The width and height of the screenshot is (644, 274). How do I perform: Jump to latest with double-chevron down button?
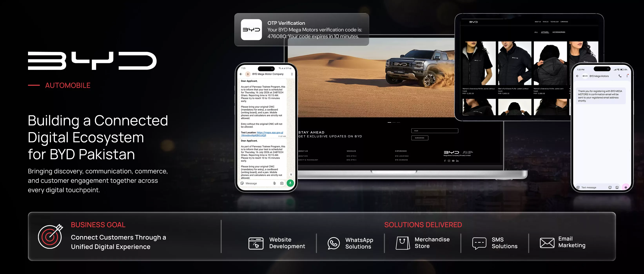(x=291, y=174)
